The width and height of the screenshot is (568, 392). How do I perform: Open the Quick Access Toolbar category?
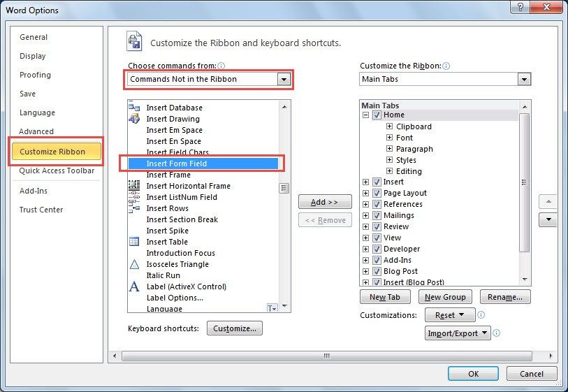click(57, 170)
